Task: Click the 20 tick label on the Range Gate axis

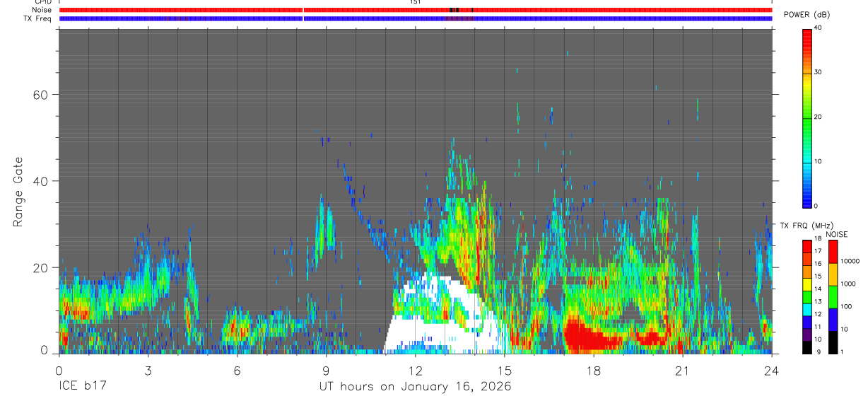Action: click(x=40, y=268)
